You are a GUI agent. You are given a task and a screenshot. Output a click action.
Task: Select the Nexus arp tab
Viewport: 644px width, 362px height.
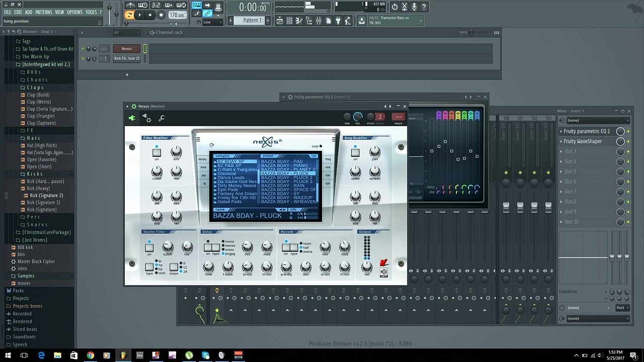coord(204,175)
